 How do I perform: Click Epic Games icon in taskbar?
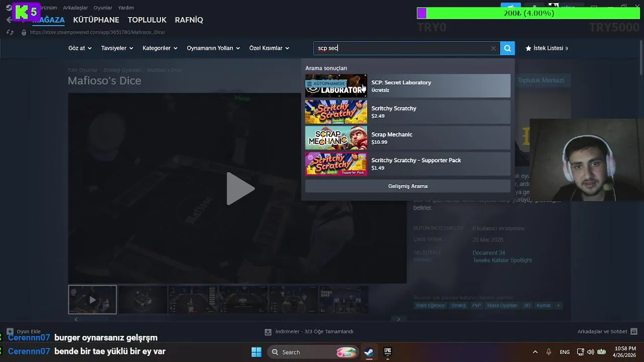pyautogui.click(x=387, y=352)
